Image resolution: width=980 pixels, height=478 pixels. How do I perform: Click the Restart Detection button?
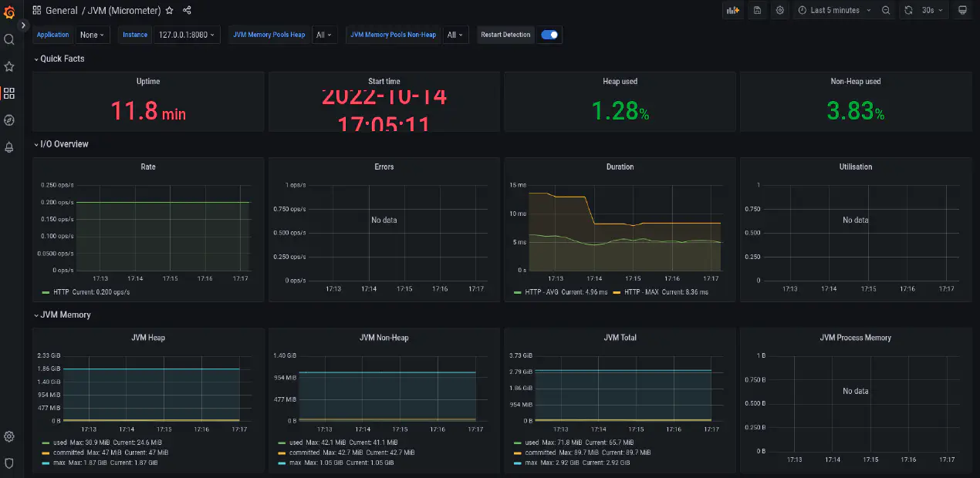click(505, 35)
